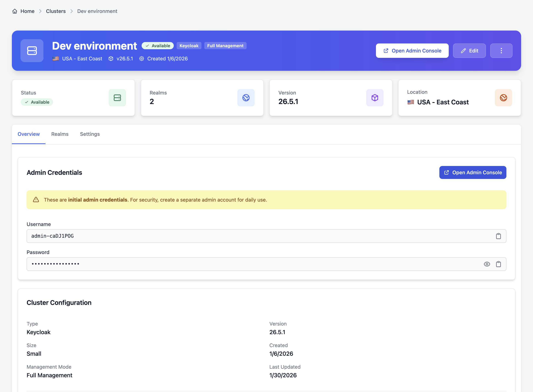Screen dimensions: 533x392
Task: Open the three-dot options menu
Action: click(x=501, y=50)
